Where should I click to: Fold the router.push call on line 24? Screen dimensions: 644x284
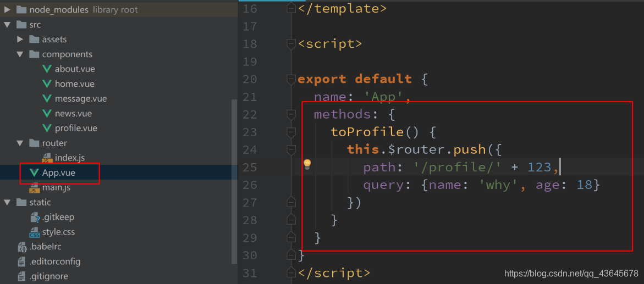(x=291, y=150)
